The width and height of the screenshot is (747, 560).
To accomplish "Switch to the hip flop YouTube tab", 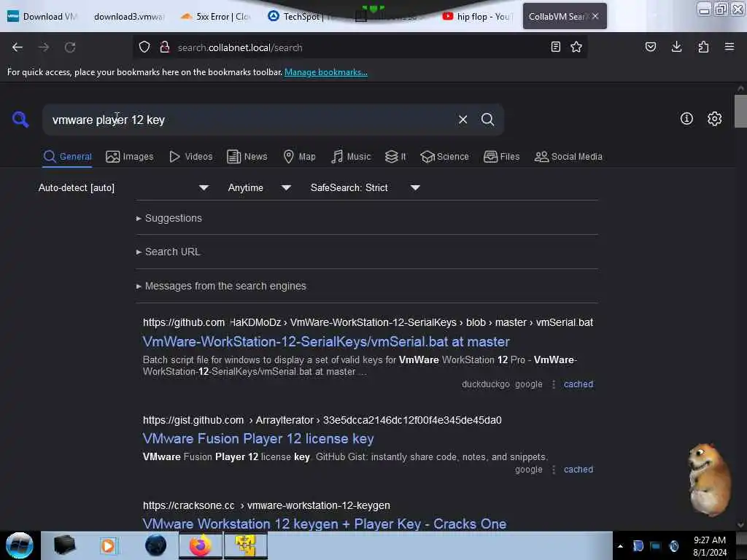I will [476, 17].
